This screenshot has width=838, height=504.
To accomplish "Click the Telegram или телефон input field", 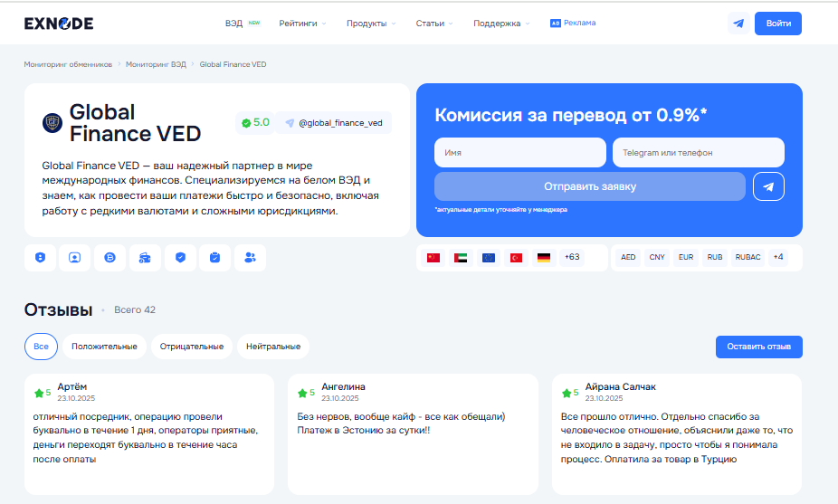I will (699, 152).
